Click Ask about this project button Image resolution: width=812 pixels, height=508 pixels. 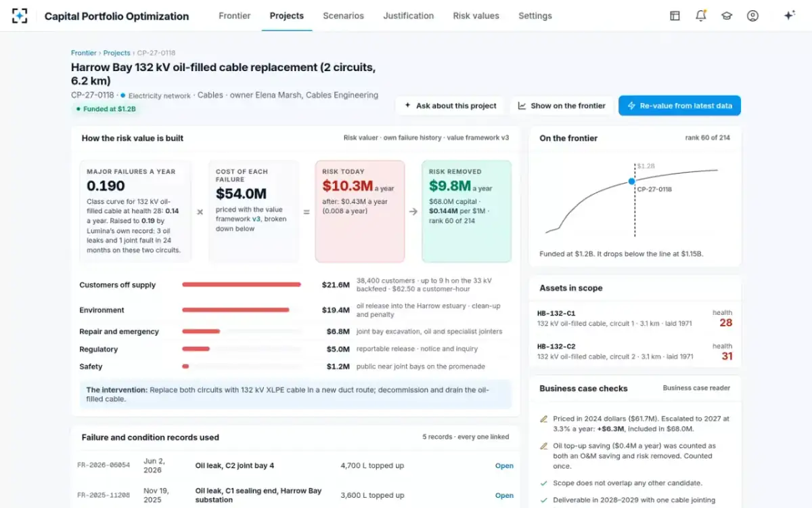[x=450, y=106]
